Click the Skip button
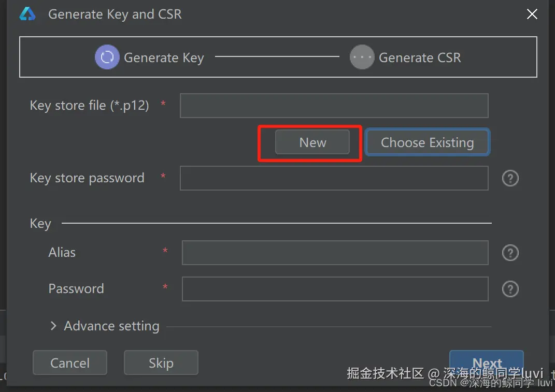 (x=161, y=362)
